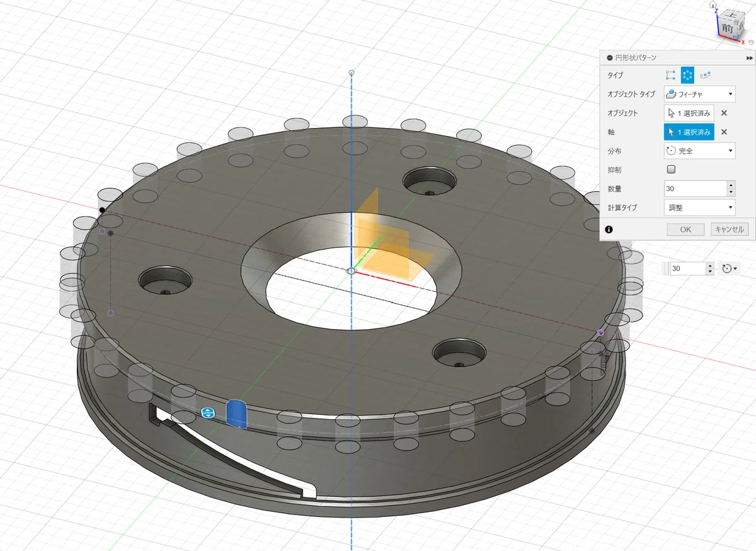Click the double-arrow expand icon in dialog header
The image size is (756, 551).
click(x=750, y=57)
